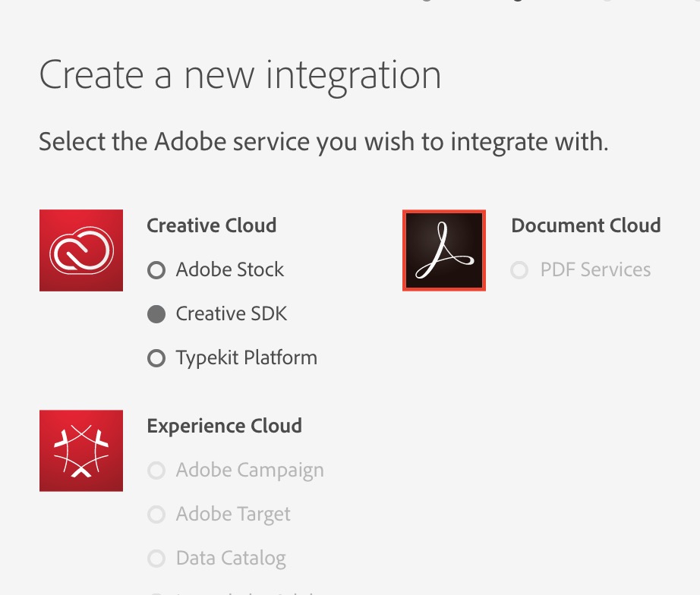Click the Experience Cloud logo icon
This screenshot has width=700, height=595.
coord(81,451)
